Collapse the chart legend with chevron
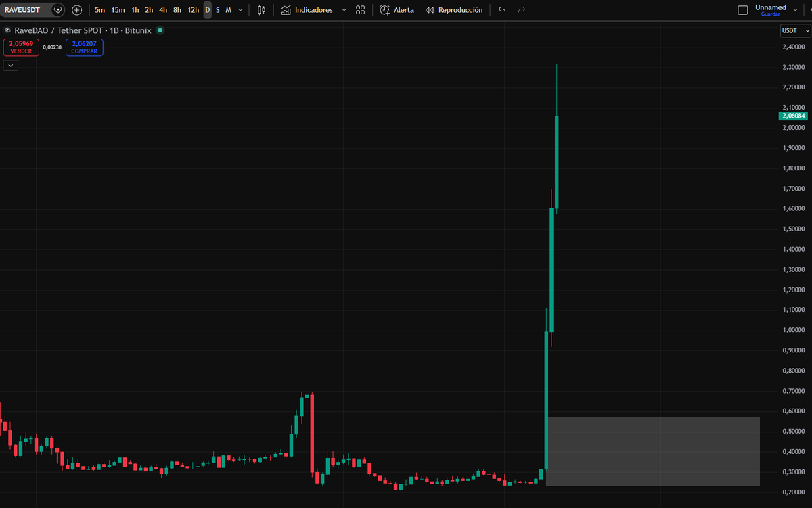812x508 pixels. [10, 66]
